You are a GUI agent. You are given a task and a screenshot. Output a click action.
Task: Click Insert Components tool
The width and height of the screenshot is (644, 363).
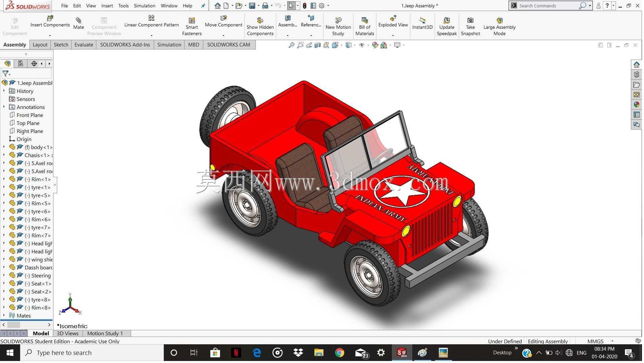[x=50, y=21]
